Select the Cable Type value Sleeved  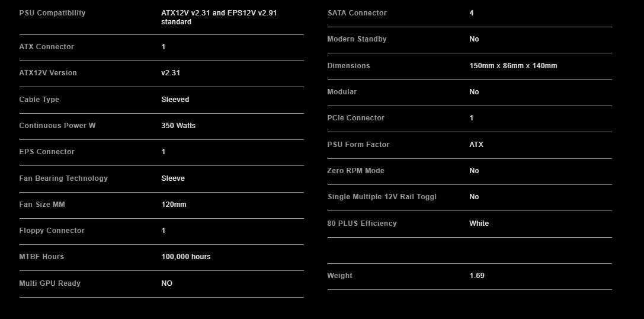[175, 100]
